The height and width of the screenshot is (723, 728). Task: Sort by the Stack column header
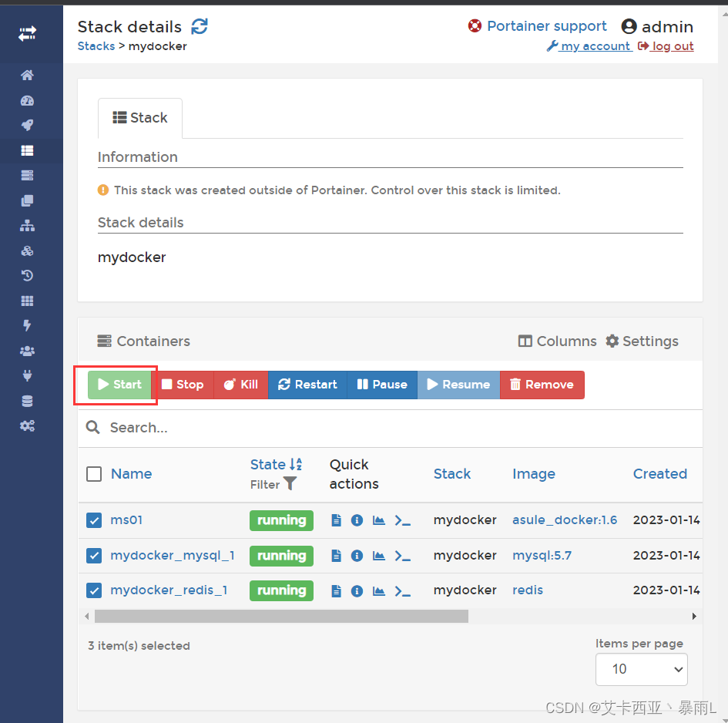pyautogui.click(x=451, y=474)
